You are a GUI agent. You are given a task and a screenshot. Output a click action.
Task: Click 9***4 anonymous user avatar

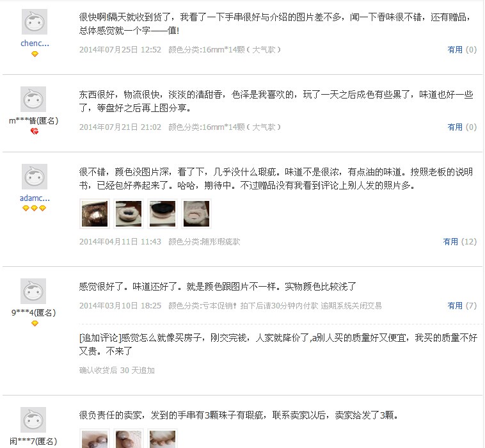point(33,291)
